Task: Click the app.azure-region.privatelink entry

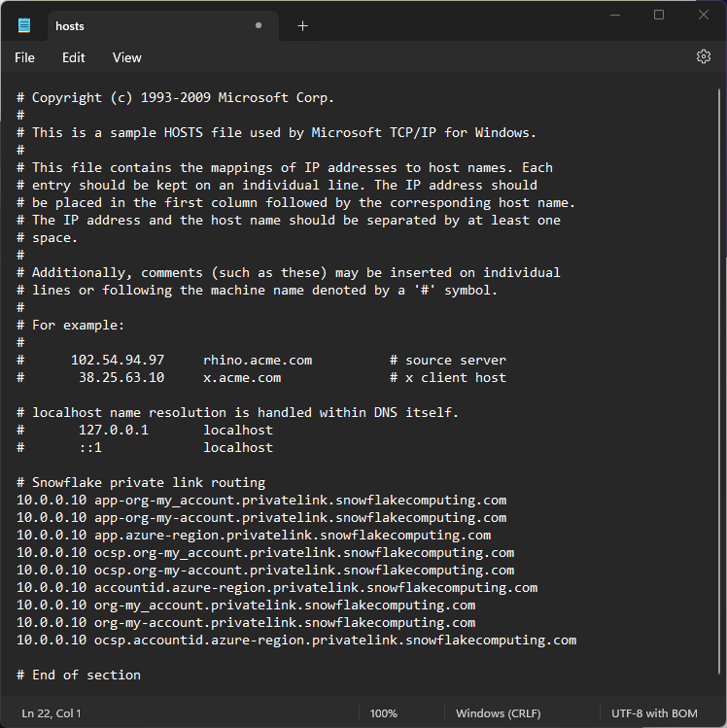Action: click(254, 535)
